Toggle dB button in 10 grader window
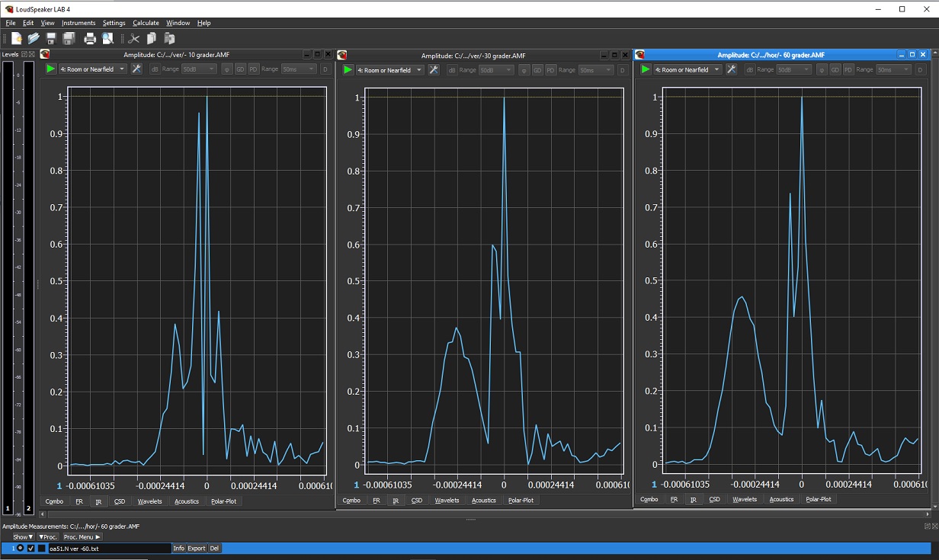Screen dimensions: 939x560 coord(155,69)
